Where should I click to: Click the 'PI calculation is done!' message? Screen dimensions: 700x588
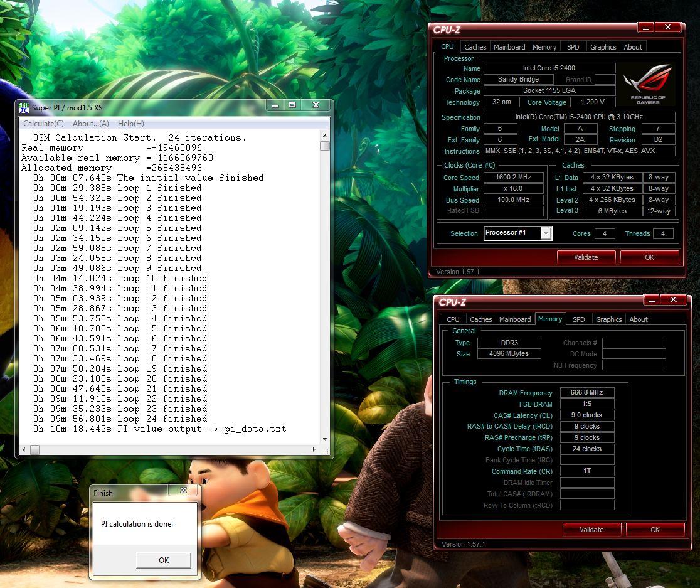[x=137, y=524]
